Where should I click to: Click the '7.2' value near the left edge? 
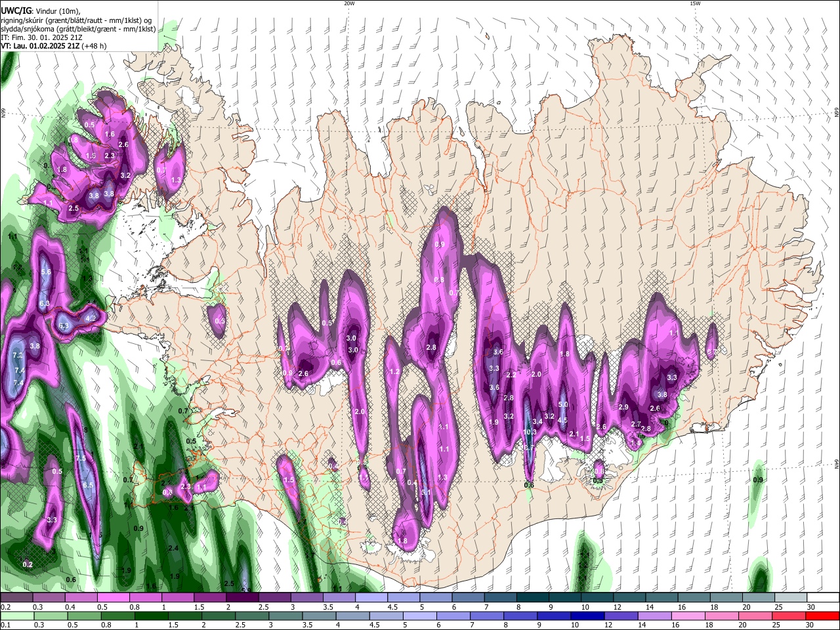click(x=18, y=355)
